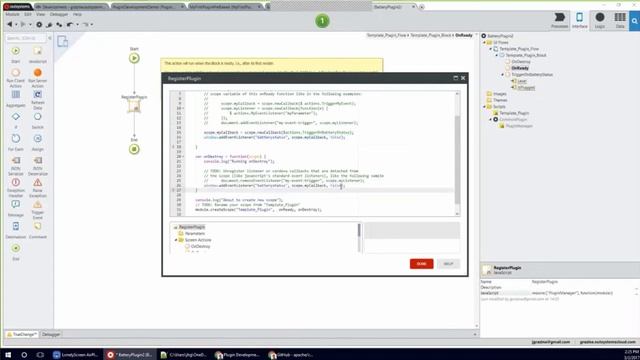Click the back navigation arrow in the toolbar
The image size is (640, 360).
[x=9, y=24]
